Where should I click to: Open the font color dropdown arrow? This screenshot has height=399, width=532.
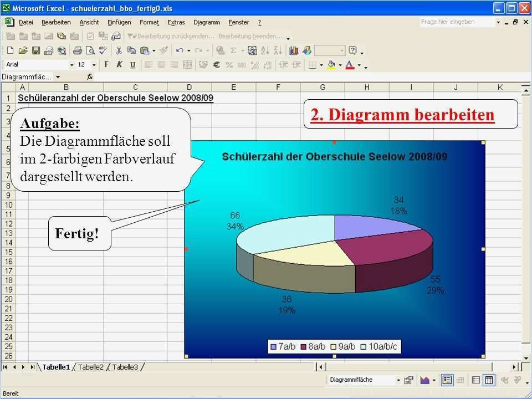click(x=359, y=64)
